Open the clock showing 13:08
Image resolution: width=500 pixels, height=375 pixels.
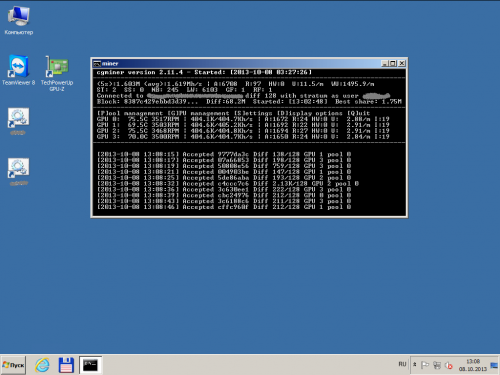[x=473, y=365]
